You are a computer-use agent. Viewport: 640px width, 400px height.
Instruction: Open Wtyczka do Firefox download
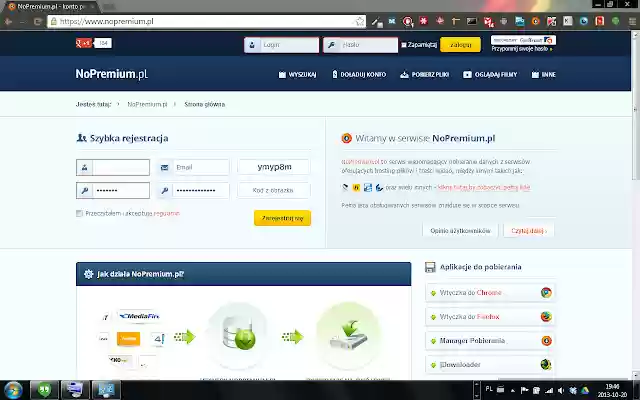[490, 317]
